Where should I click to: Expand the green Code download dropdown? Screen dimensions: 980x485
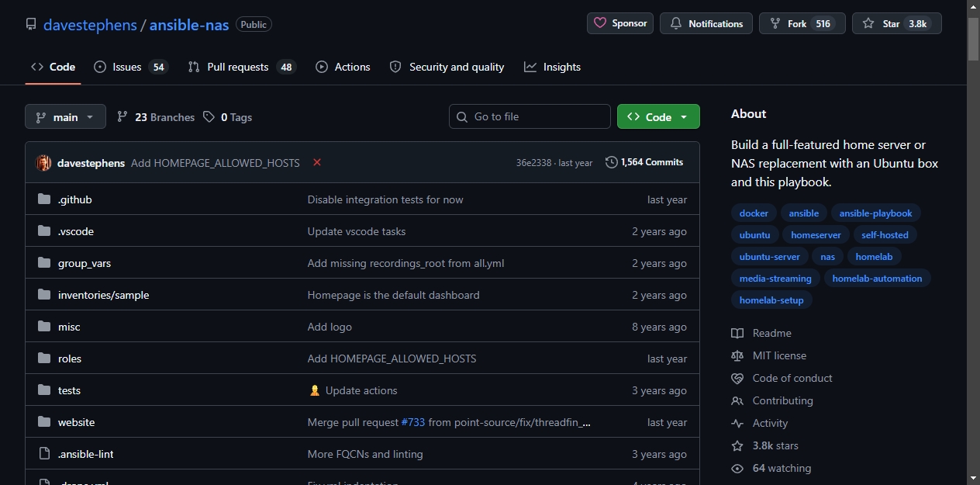coord(658,116)
